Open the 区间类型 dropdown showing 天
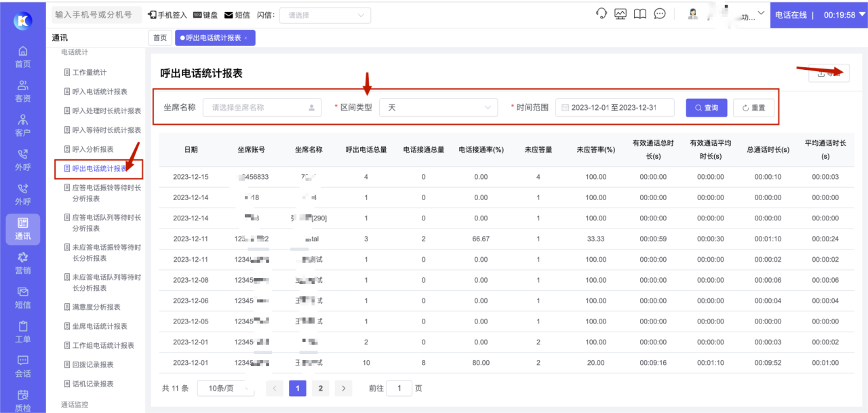 tap(439, 107)
